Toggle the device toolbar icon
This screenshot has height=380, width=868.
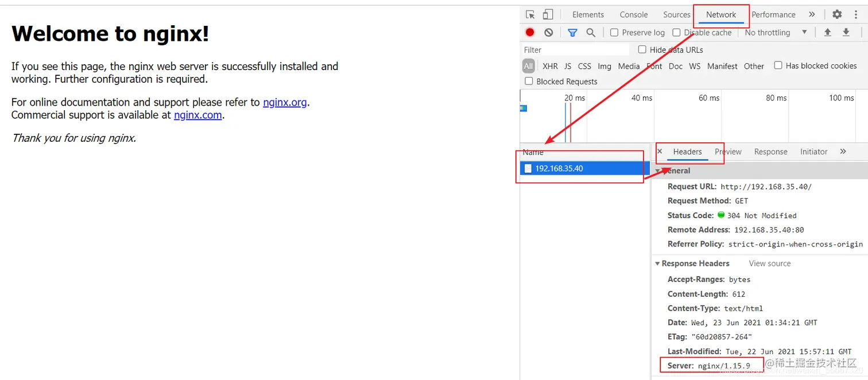548,15
